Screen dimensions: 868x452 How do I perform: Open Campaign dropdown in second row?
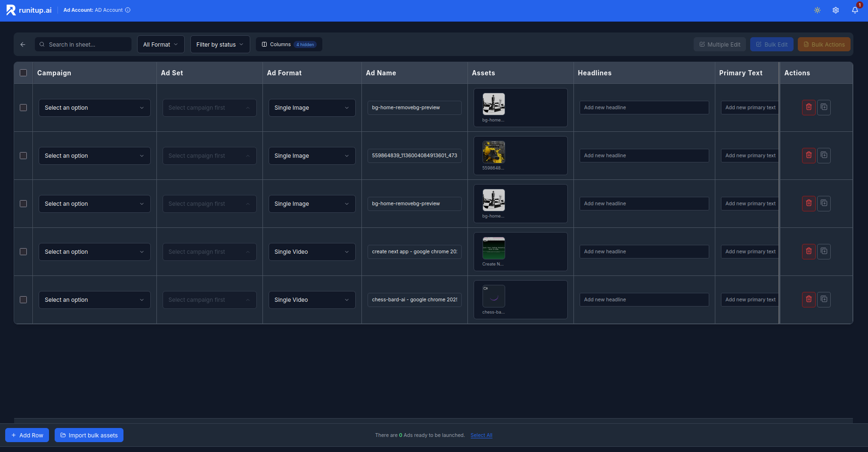(94, 156)
